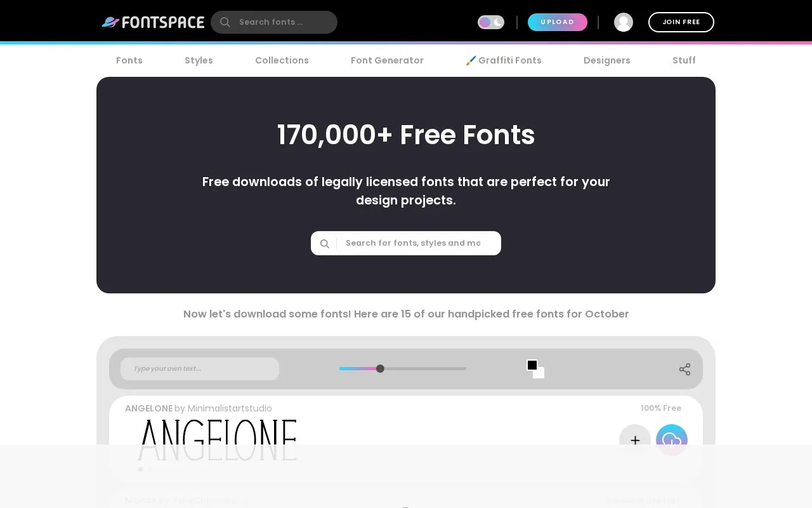Image resolution: width=812 pixels, height=508 pixels.
Task: Open the Stuff menu
Action: click(x=684, y=60)
